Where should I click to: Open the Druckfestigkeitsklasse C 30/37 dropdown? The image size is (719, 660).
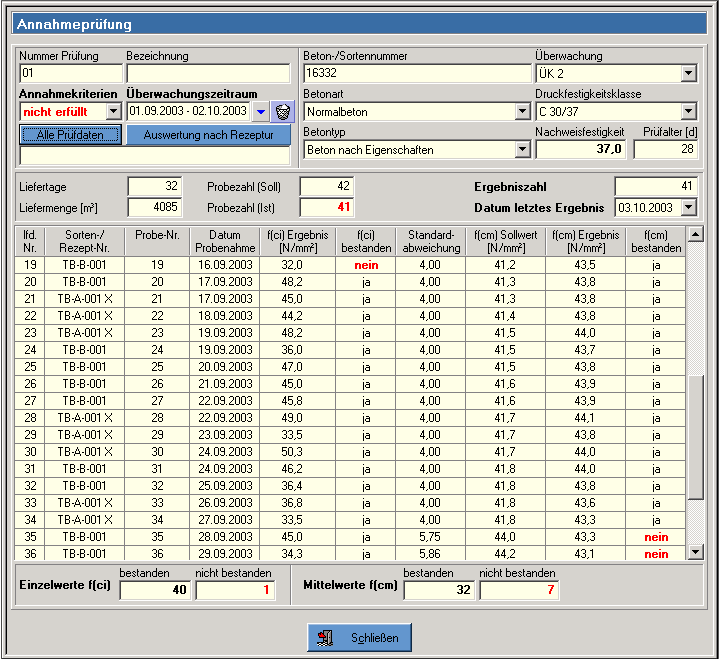pyautogui.click(x=688, y=111)
